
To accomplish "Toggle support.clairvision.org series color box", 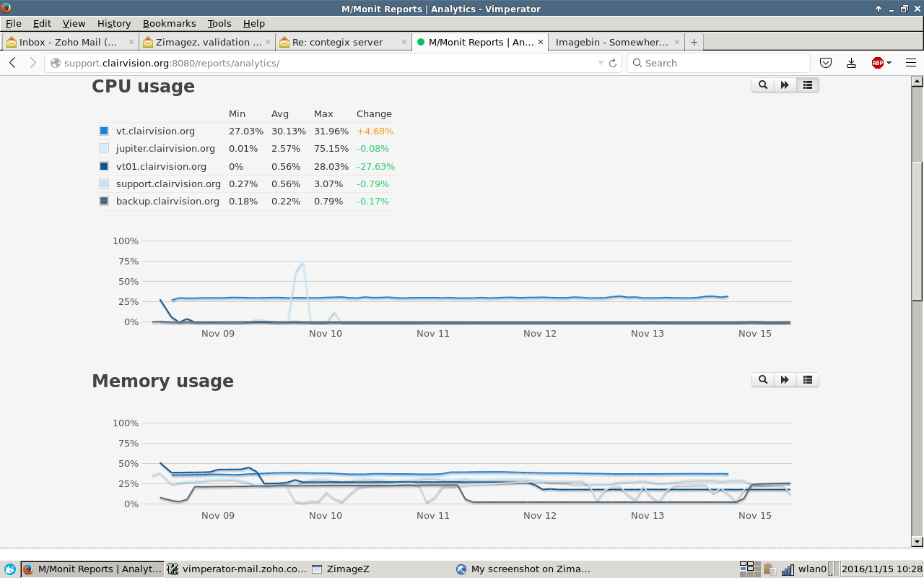I will 104,184.
